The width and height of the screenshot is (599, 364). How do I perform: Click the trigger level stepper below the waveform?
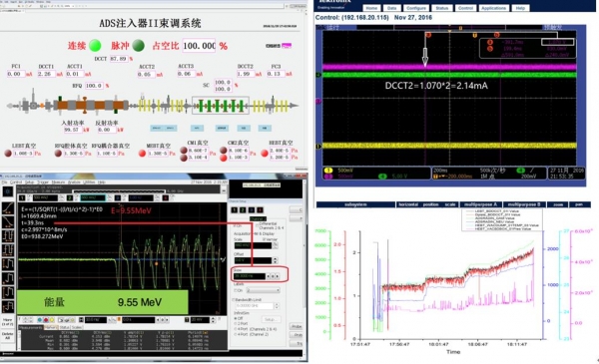214,320
